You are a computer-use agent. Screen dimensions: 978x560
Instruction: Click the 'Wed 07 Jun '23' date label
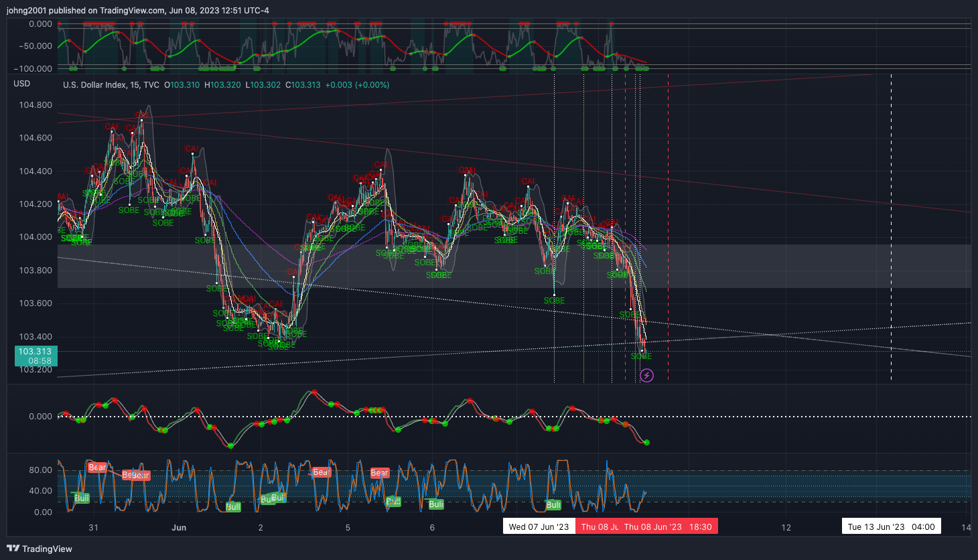point(539,527)
